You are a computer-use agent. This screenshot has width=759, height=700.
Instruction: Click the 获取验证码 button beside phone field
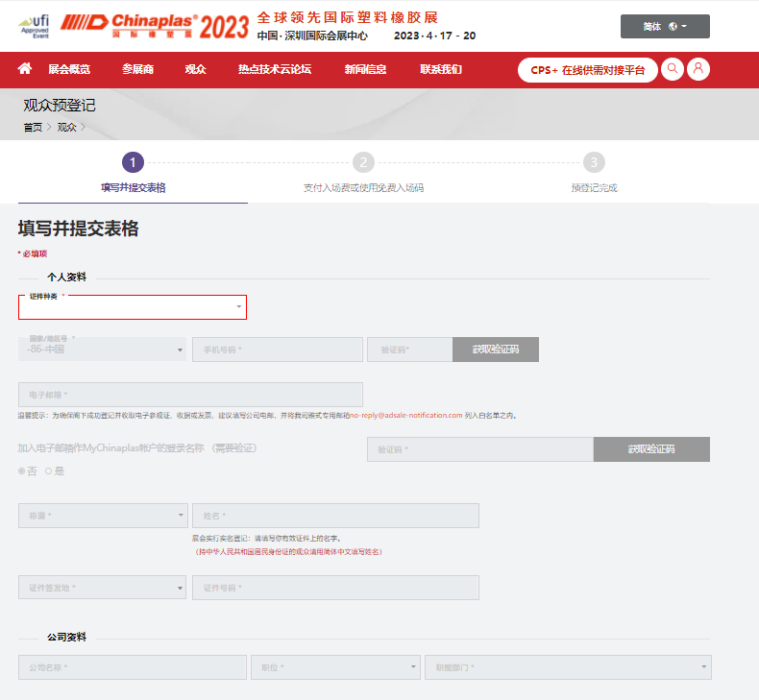pos(495,350)
